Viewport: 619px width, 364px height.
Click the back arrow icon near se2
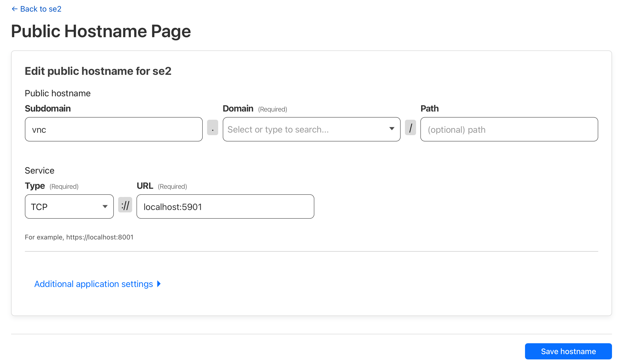point(14,9)
